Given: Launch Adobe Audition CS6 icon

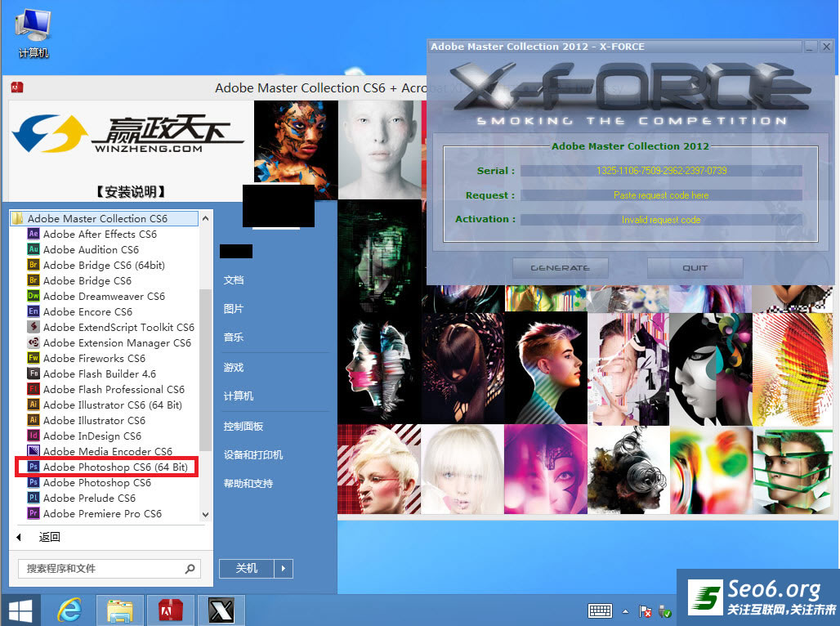Looking at the screenshot, I should [x=34, y=249].
